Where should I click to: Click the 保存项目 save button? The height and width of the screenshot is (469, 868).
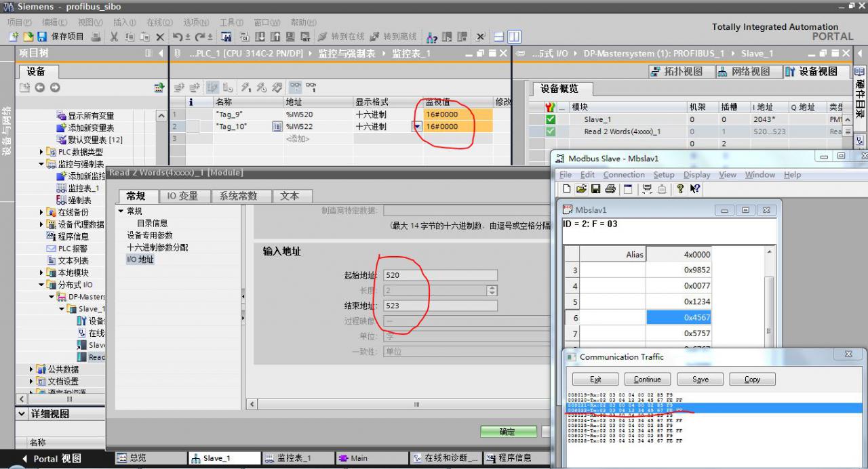tap(60, 37)
